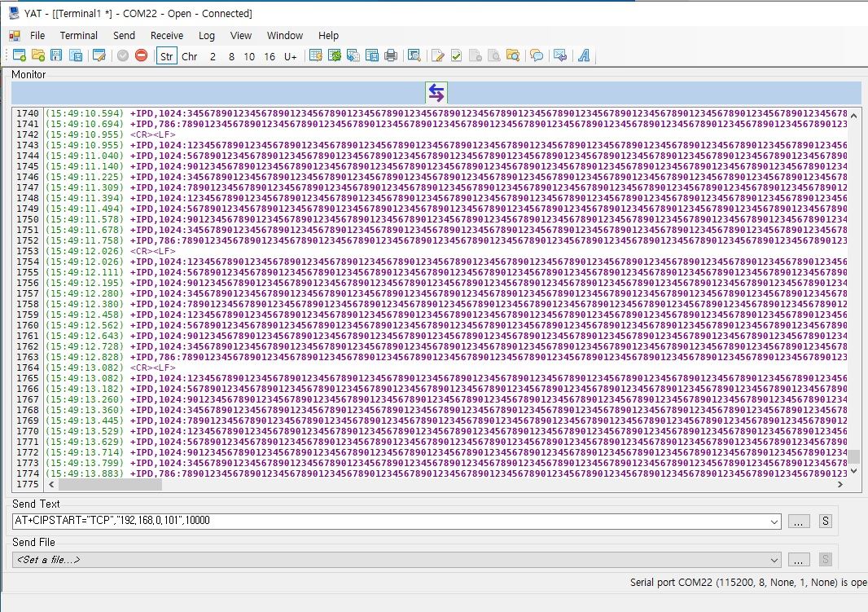Switch radix to Unicode (U+)
868x612 pixels.
pos(291,56)
